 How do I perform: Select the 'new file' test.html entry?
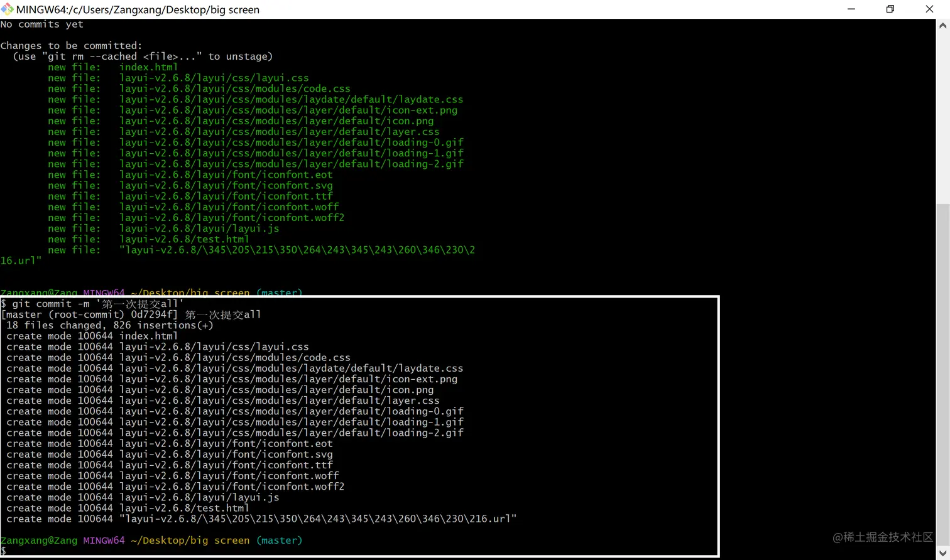click(x=148, y=239)
